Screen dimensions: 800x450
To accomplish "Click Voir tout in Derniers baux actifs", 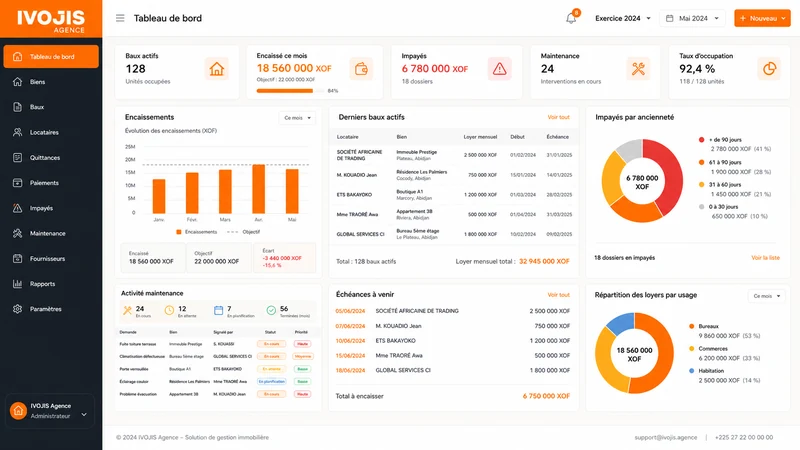I will point(559,117).
